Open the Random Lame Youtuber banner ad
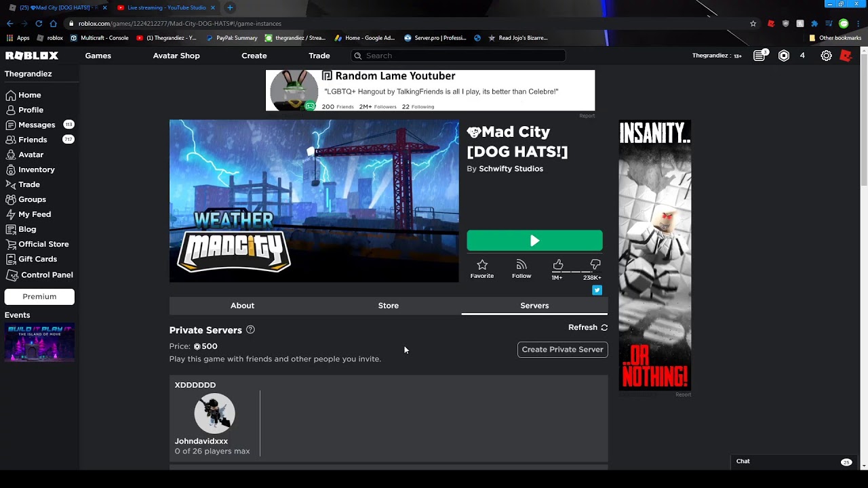This screenshot has width=868, height=488. click(430, 90)
